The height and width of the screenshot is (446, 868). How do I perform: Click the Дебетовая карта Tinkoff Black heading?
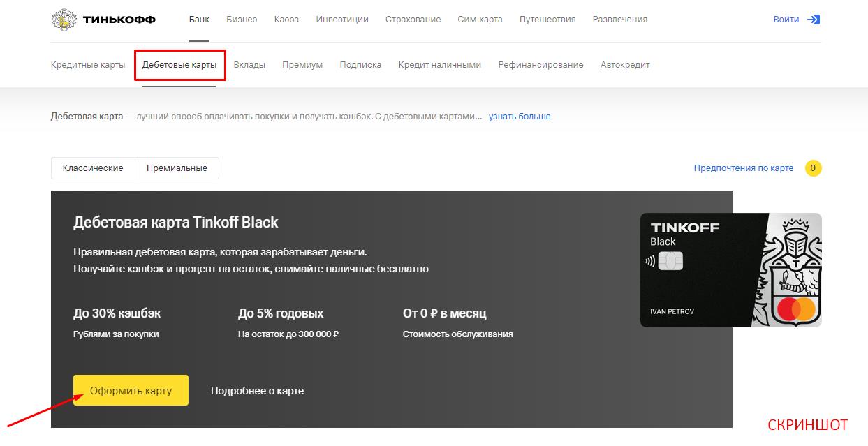pyautogui.click(x=176, y=223)
